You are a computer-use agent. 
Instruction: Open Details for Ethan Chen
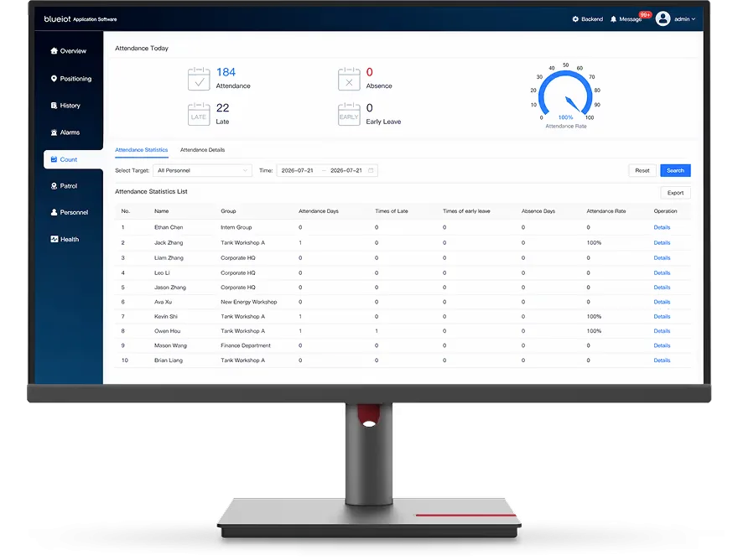click(x=662, y=227)
